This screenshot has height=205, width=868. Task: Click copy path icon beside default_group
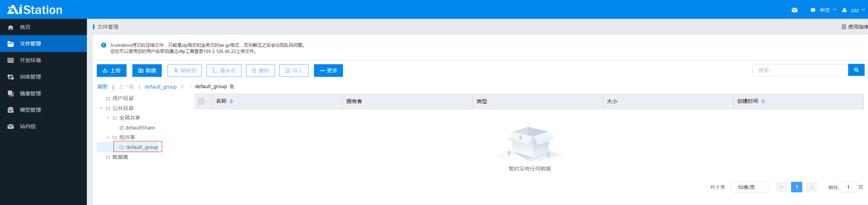click(232, 86)
